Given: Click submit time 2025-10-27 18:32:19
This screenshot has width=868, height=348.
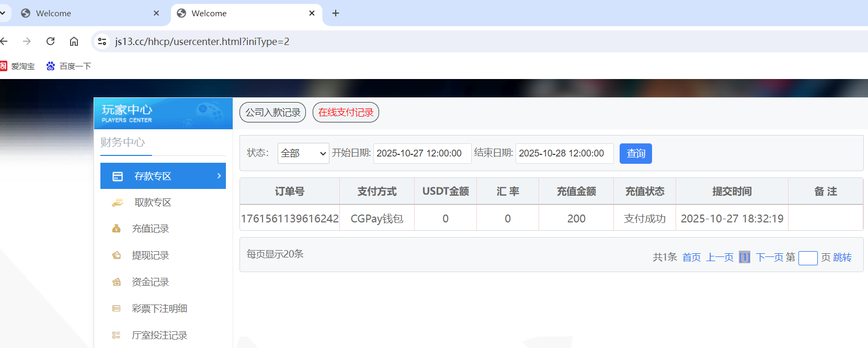Looking at the screenshot, I should pyautogui.click(x=732, y=219).
